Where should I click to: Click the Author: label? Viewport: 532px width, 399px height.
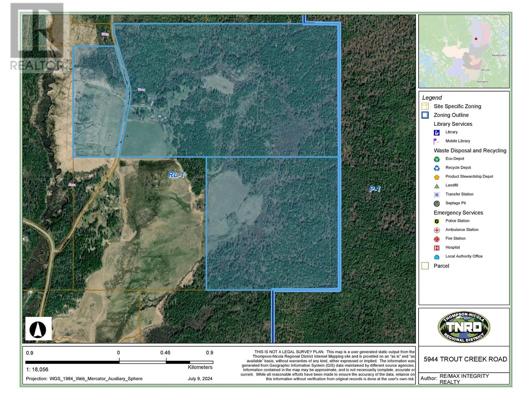429,378
